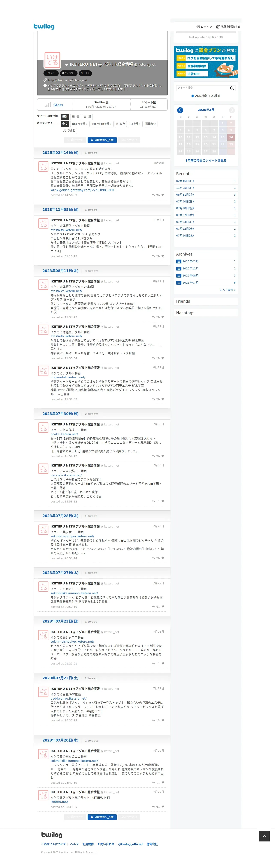Image resolution: width=275 pixels, height=868 pixels.
Task: Retweet the 11月05日 tweet
Action: tap(158, 256)
